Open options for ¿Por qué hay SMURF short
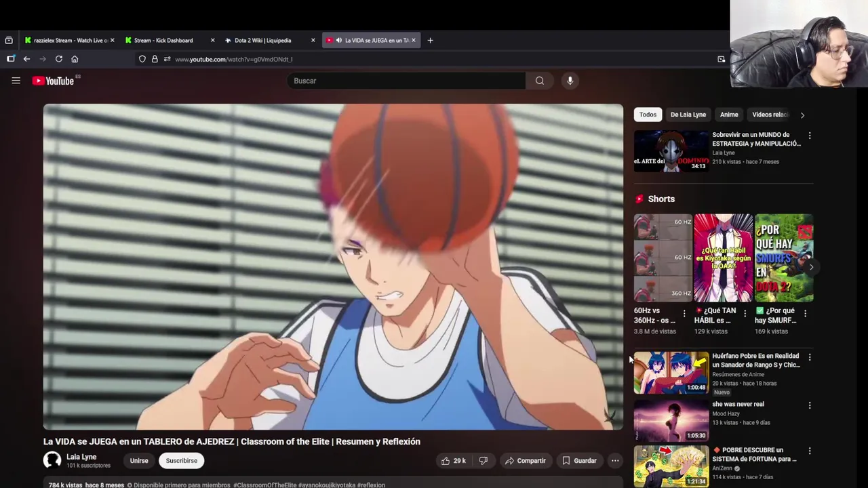This screenshot has width=868, height=488. click(805, 313)
